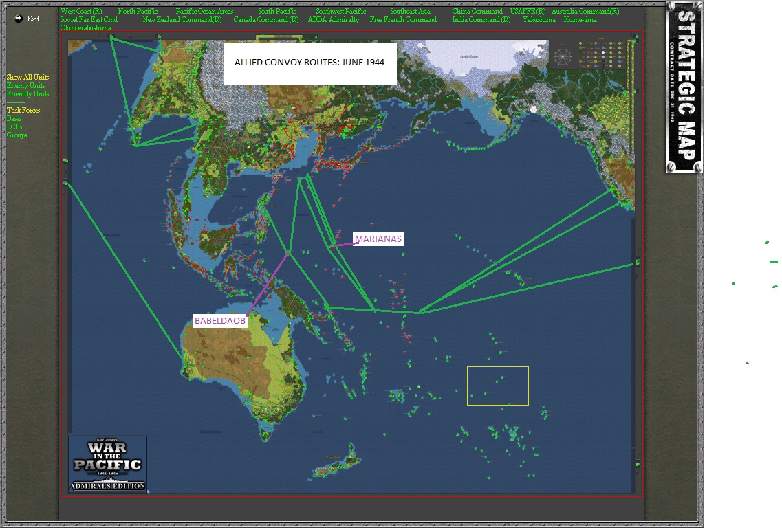Click the Allied Convoy Routes title box
The image size is (782, 532).
point(310,64)
